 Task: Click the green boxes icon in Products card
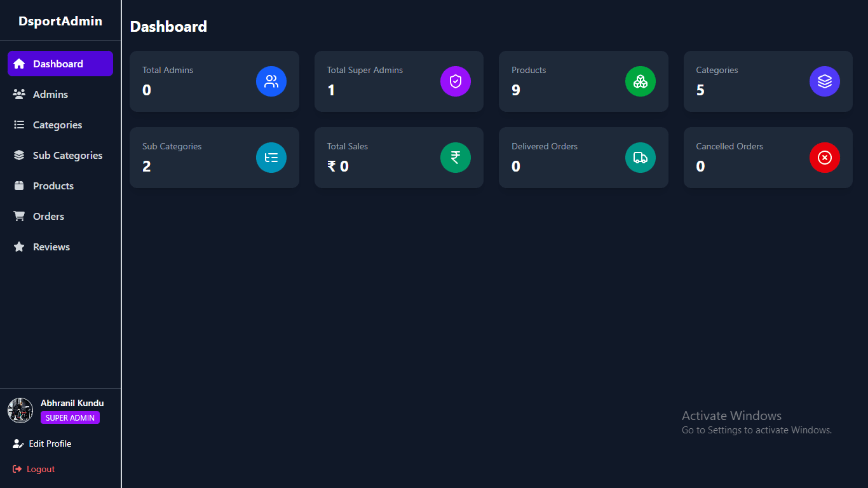tap(641, 81)
